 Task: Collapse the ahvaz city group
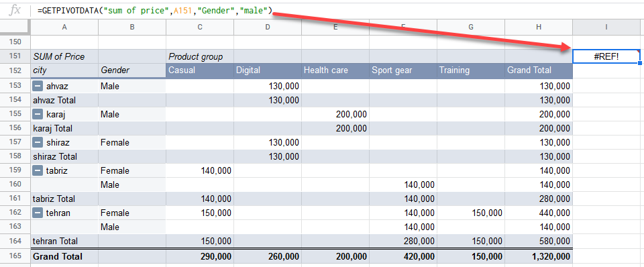[x=38, y=87]
